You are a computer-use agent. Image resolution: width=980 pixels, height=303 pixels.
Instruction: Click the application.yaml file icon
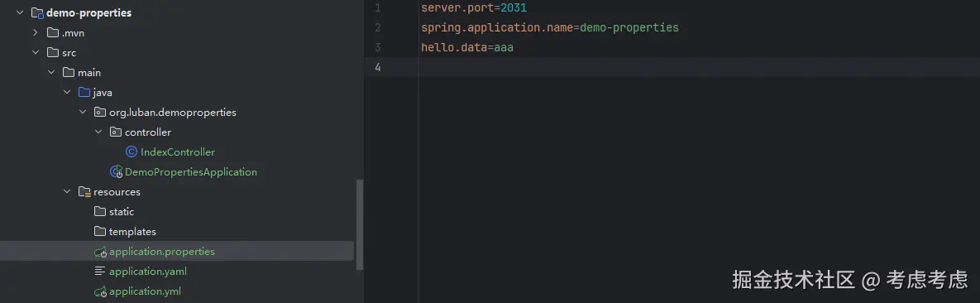[x=100, y=271]
